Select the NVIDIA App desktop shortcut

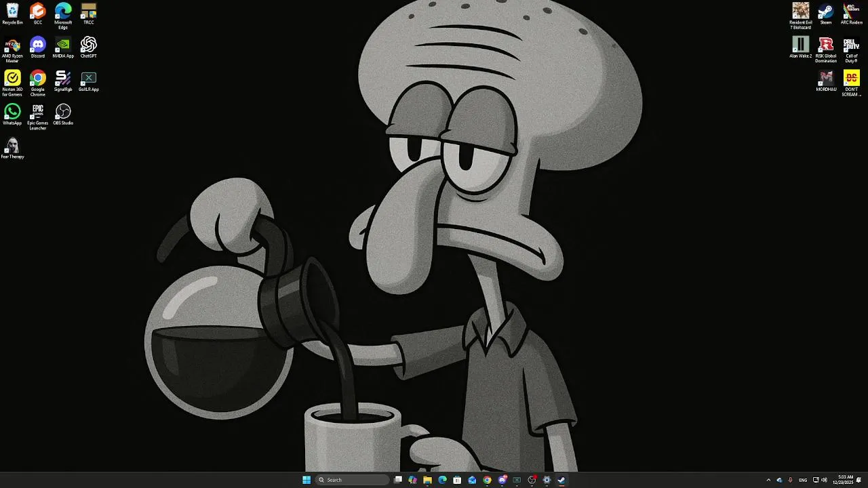[63, 47]
